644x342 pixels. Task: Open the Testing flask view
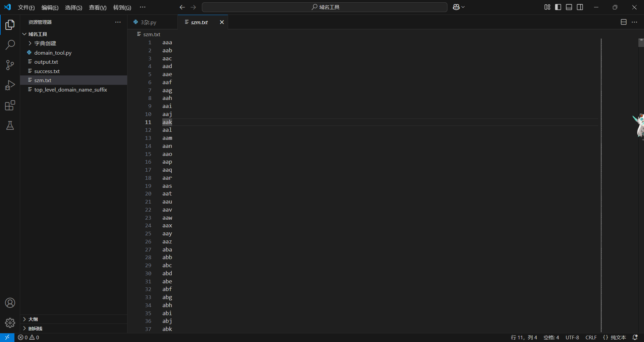pyautogui.click(x=10, y=126)
